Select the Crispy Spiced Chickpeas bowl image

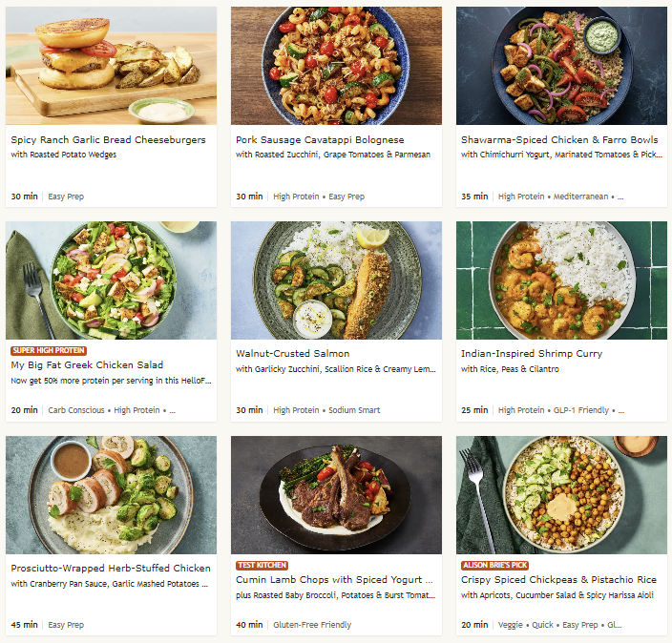561,495
